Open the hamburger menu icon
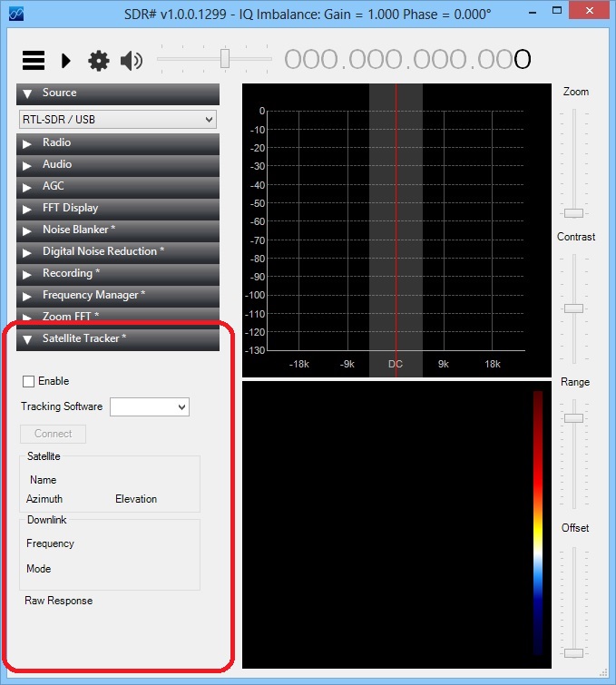 tap(34, 60)
